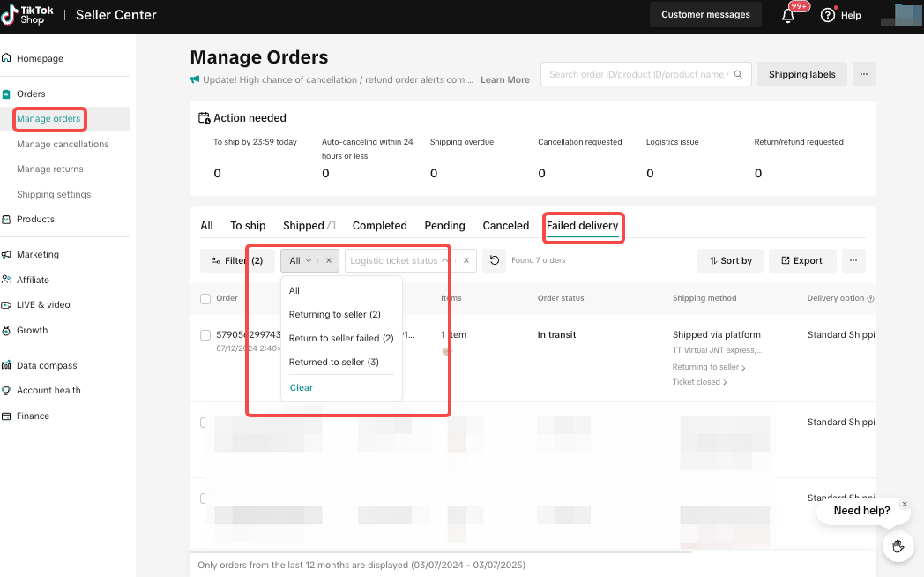Click the search magnifier icon
The height and width of the screenshot is (577, 924).
click(739, 74)
